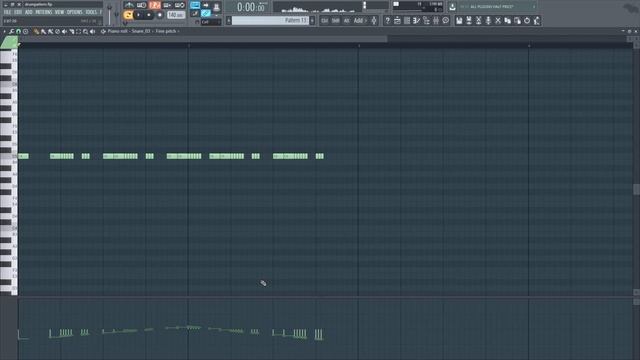Click the mic icon next to Add
The image size is (640, 360).
coord(374,20)
